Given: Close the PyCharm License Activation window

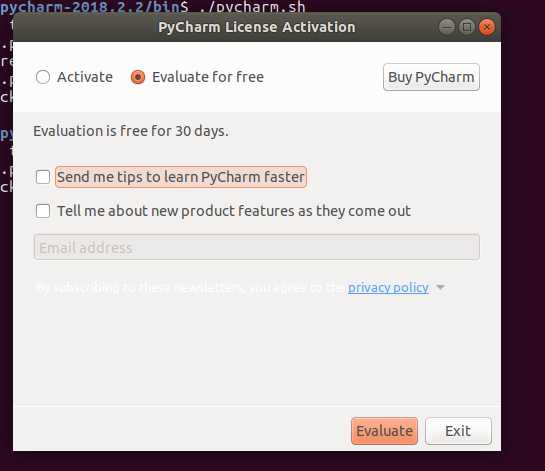Looking at the screenshot, I should point(487,27).
